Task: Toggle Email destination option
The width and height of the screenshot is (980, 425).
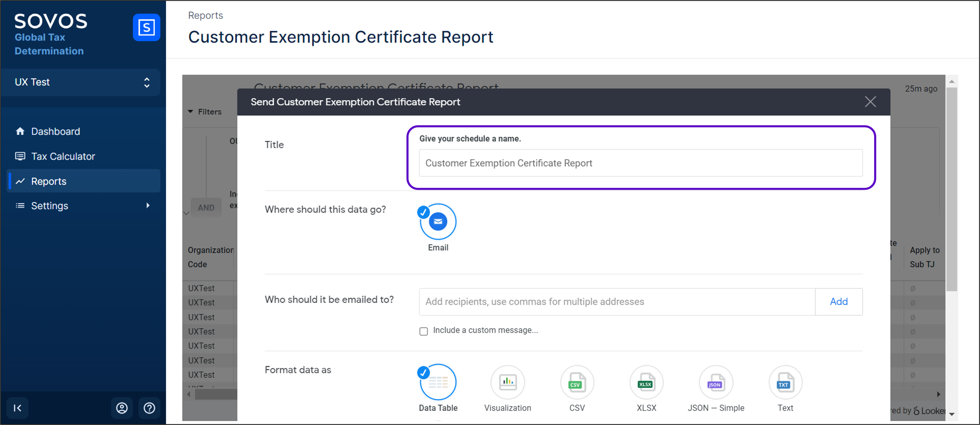Action: [438, 222]
